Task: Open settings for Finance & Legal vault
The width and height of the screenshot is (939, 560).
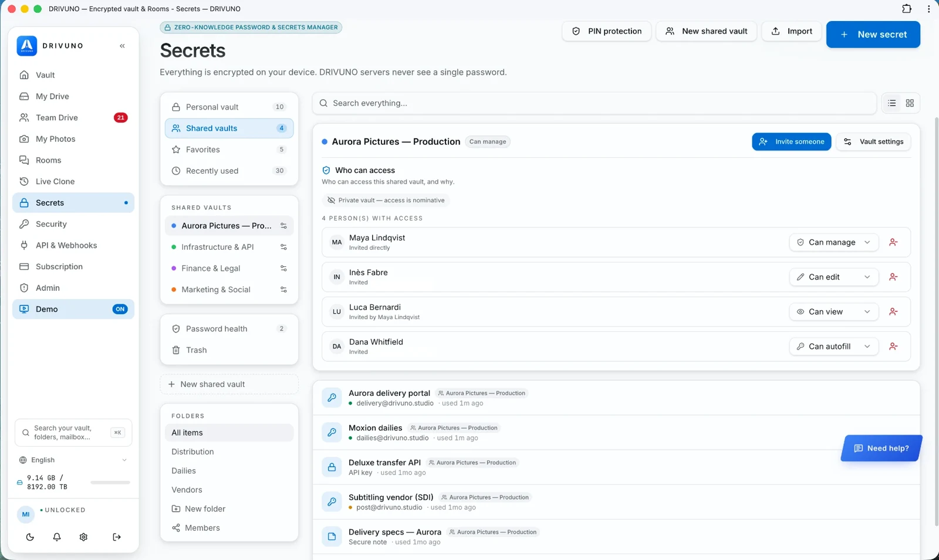Action: pyautogui.click(x=283, y=269)
